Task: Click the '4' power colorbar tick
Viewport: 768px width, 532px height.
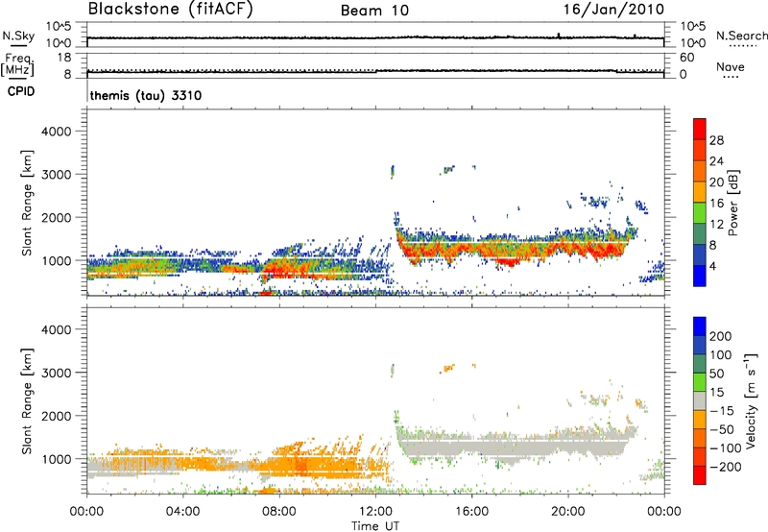Action: coord(712,266)
